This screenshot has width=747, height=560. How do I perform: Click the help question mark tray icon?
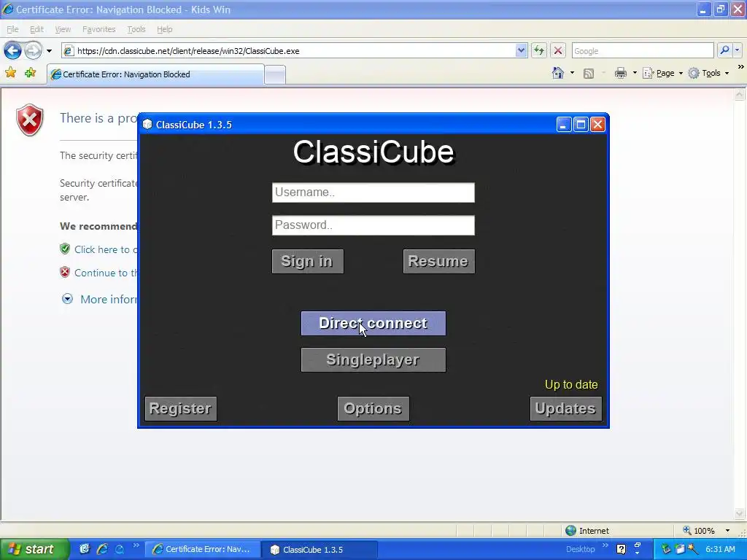point(622,549)
